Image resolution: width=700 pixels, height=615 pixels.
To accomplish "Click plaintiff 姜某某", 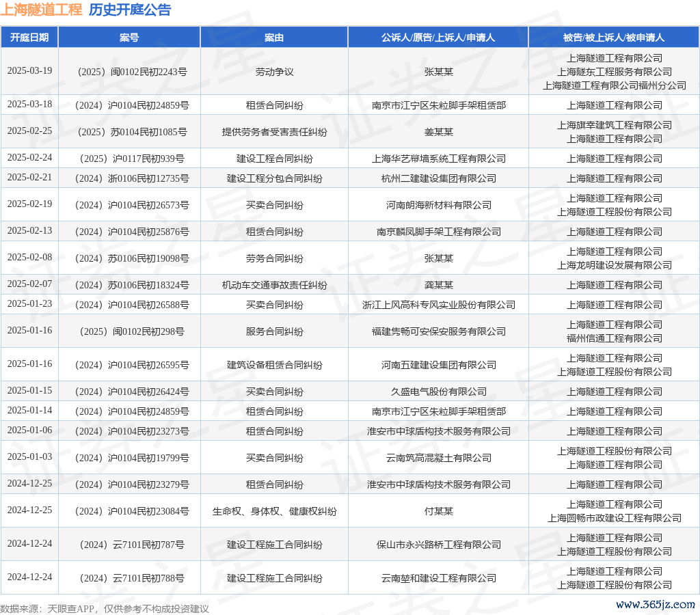I will coord(438,132).
